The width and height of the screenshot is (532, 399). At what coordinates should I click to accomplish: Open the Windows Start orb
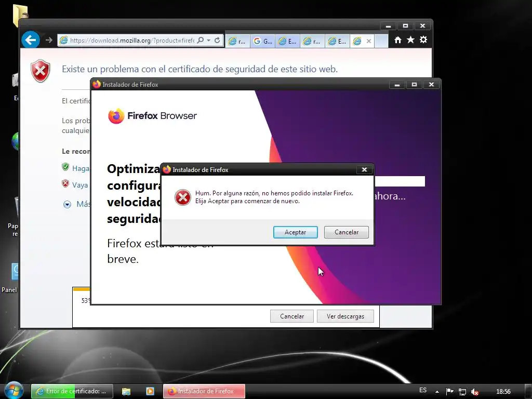(x=14, y=391)
